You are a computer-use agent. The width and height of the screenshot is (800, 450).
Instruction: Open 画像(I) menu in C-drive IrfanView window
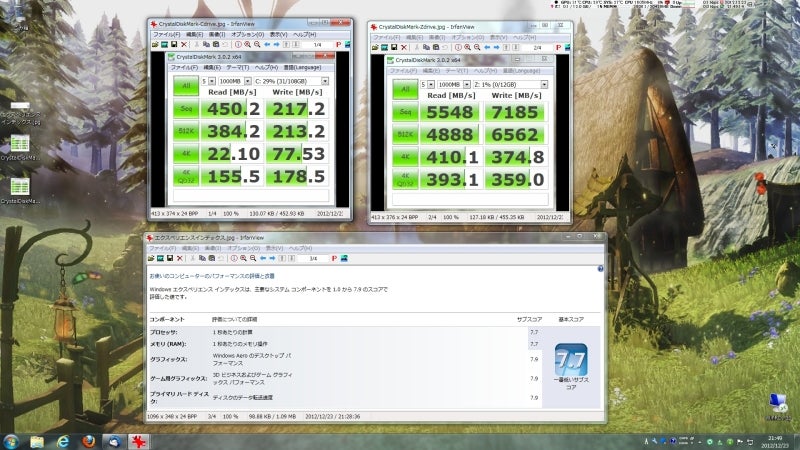217,35
